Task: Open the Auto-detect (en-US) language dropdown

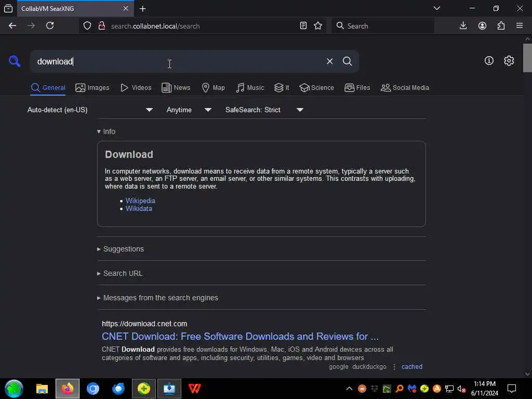Action: point(90,110)
